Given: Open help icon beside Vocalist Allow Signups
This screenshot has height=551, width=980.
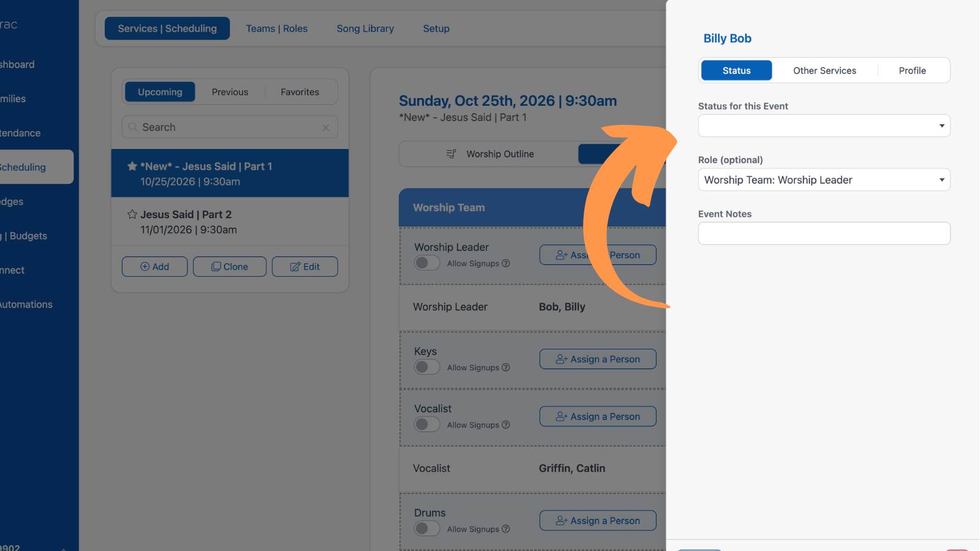Looking at the screenshot, I should click(x=506, y=425).
